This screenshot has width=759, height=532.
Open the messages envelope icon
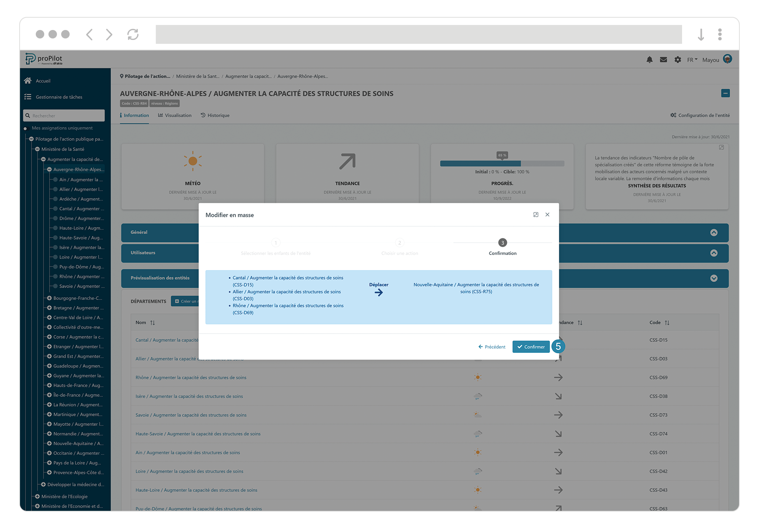tap(663, 60)
